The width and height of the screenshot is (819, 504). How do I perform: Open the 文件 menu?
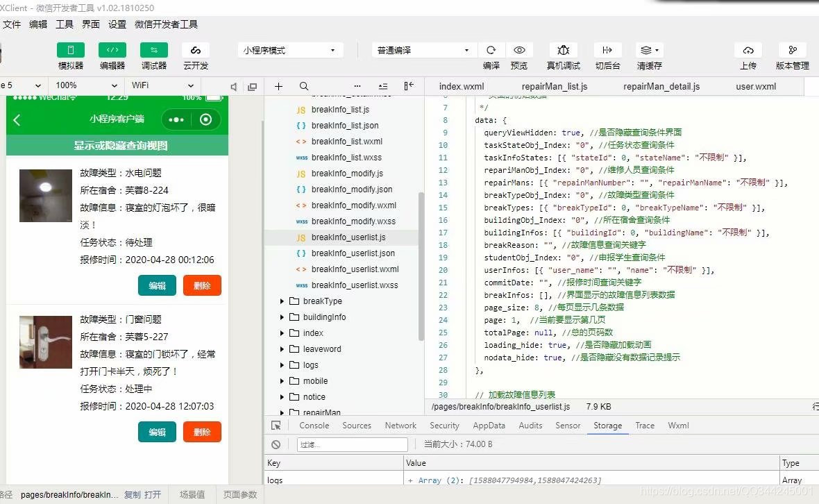point(12,24)
